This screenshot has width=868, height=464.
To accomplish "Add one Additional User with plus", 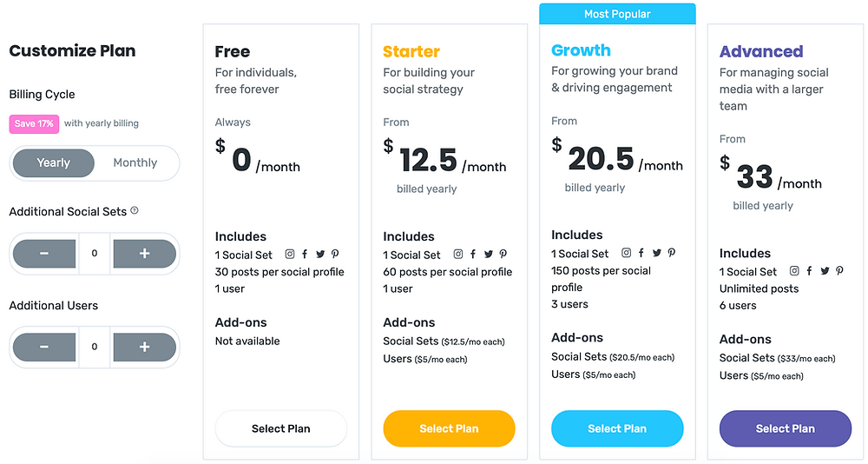I will point(144,347).
